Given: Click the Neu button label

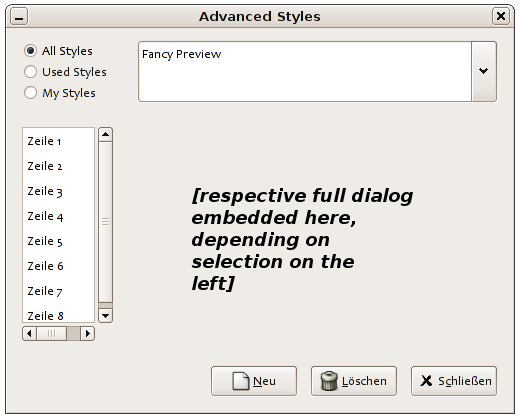Looking at the screenshot, I should coord(264,381).
